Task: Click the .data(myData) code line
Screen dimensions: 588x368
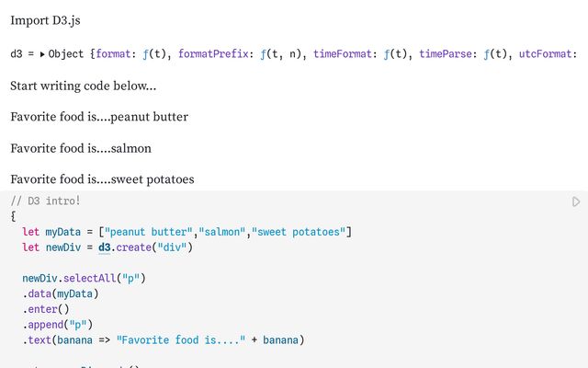Action: [61, 293]
